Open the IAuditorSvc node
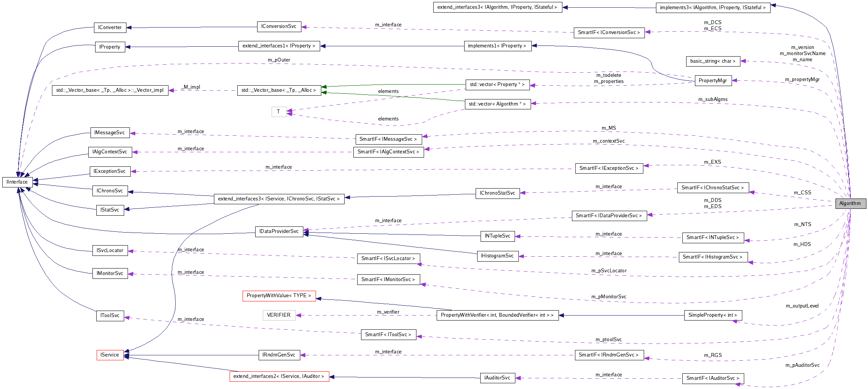 [x=497, y=378]
